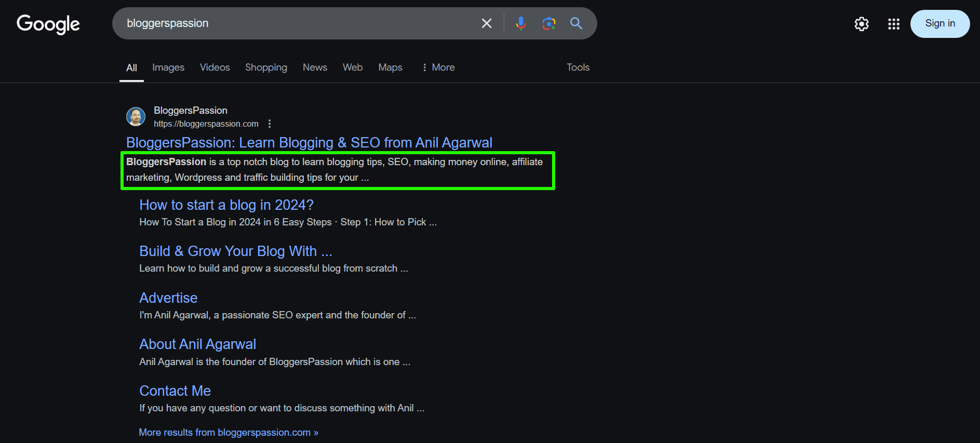Click the Google logo

coord(48,24)
